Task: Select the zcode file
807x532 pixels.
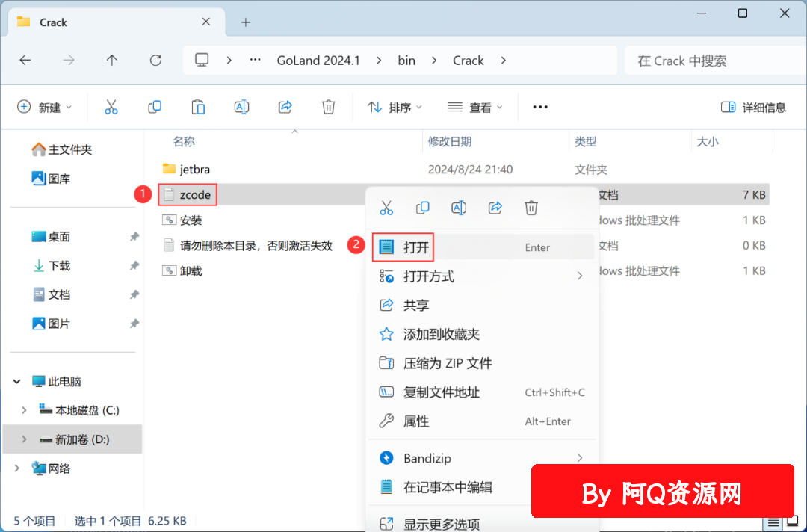Action: point(188,194)
